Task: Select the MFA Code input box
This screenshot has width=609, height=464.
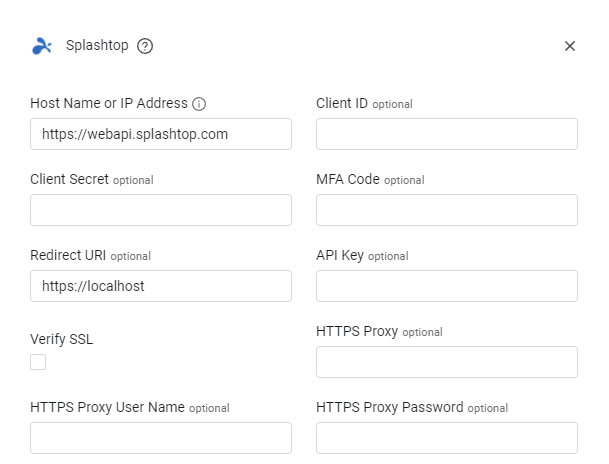Action: [x=447, y=210]
